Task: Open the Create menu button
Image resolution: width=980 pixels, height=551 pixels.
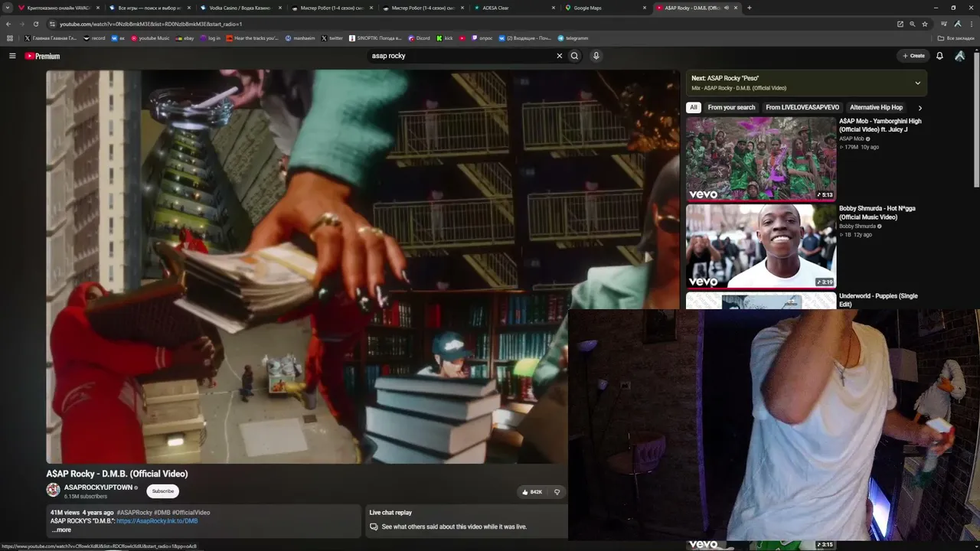Action: [913, 56]
